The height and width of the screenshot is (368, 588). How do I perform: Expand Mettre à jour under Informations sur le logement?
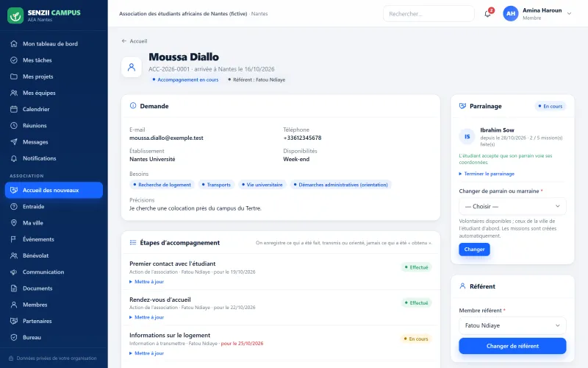coord(146,353)
